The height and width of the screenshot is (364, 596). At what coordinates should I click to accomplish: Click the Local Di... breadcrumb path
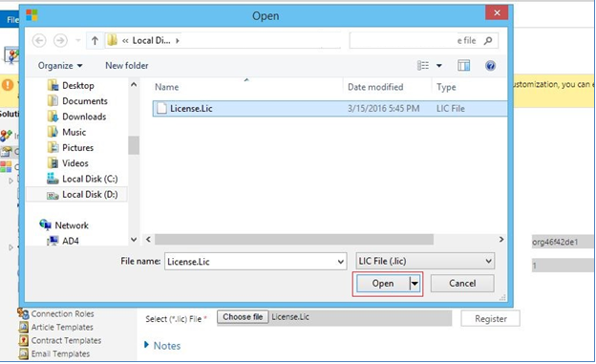pyautogui.click(x=151, y=40)
